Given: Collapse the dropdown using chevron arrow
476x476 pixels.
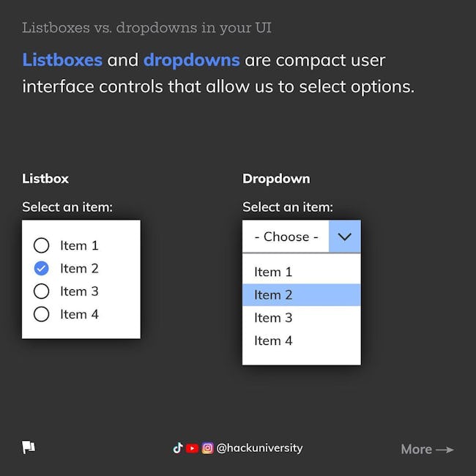Looking at the screenshot, I should [345, 237].
